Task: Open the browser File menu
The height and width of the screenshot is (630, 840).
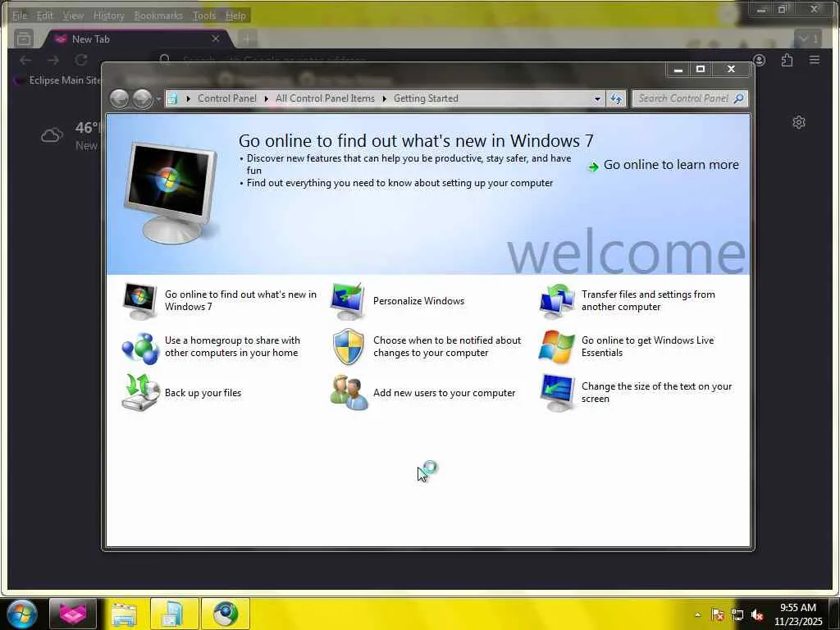Action: point(20,16)
